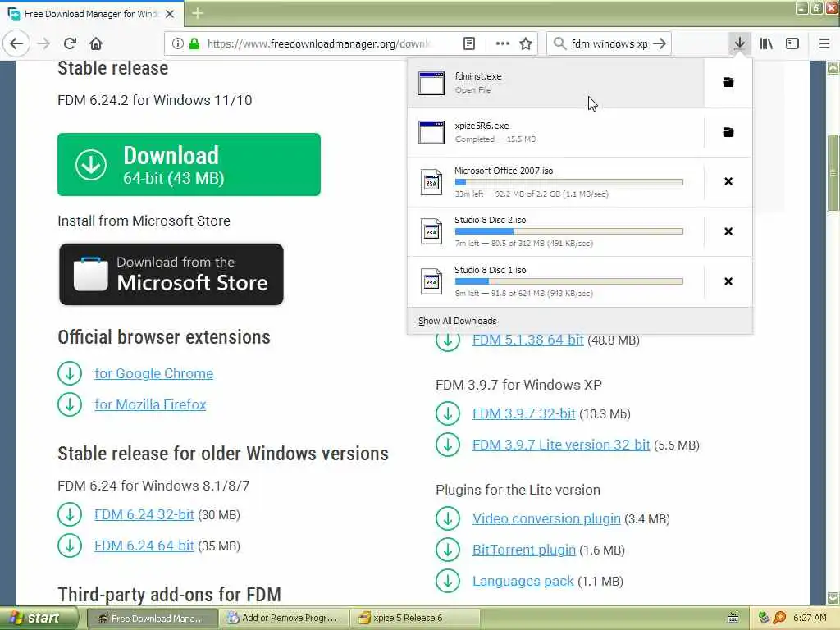
Task: Open the for Mozilla Firefox extension link
Action: point(151,404)
